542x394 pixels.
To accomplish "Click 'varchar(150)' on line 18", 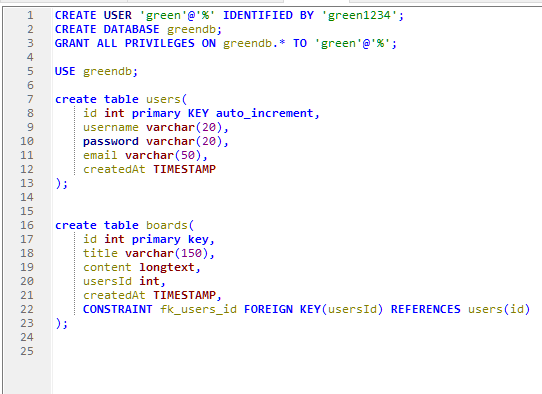I will tap(167, 253).
